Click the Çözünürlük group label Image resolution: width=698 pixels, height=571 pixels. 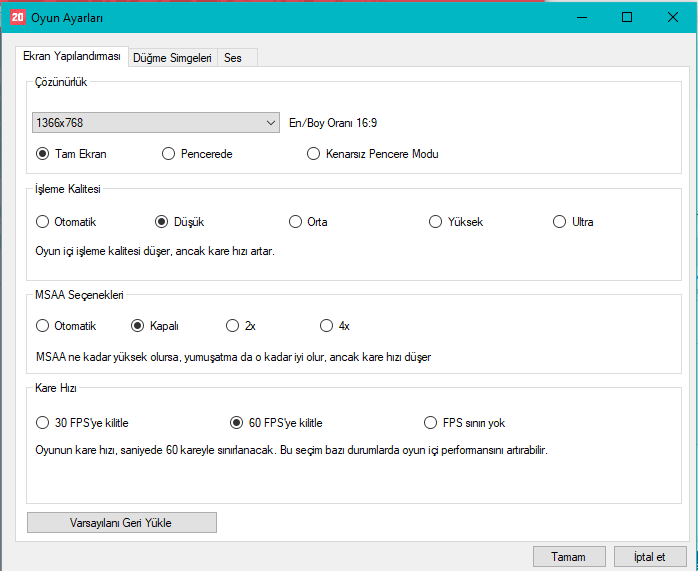(x=61, y=82)
